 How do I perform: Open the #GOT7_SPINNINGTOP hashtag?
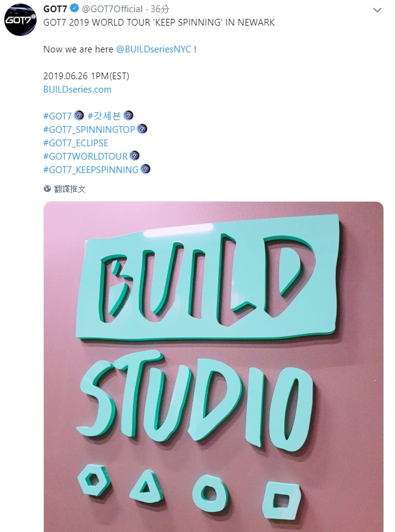pyautogui.click(x=89, y=129)
